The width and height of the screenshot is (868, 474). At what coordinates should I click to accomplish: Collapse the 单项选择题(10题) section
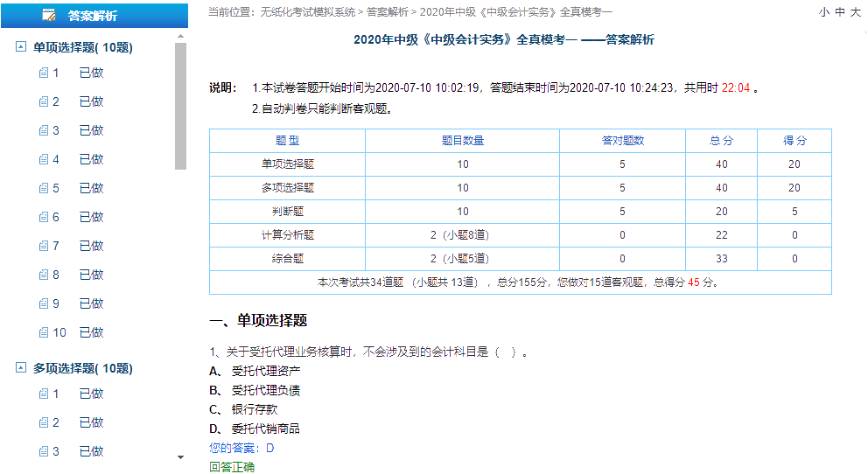20,46
